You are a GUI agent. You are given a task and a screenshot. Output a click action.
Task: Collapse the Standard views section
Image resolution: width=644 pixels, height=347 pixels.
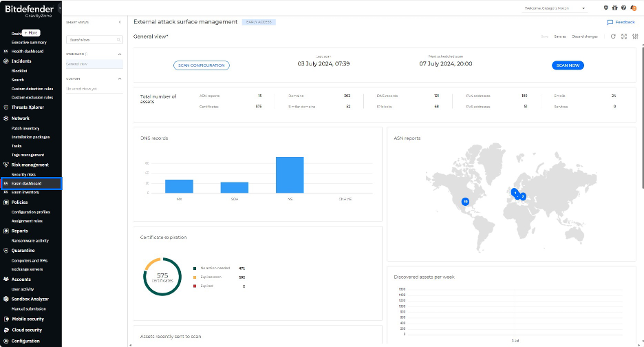pyautogui.click(x=120, y=54)
